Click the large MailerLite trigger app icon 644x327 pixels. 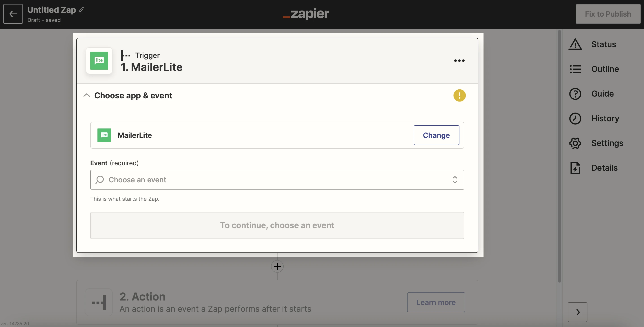(x=99, y=60)
